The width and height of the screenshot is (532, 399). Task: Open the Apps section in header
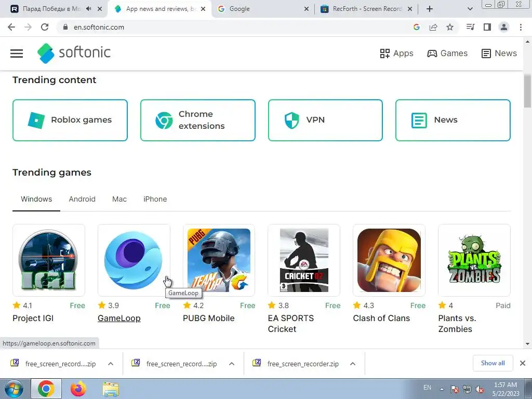coord(396,54)
